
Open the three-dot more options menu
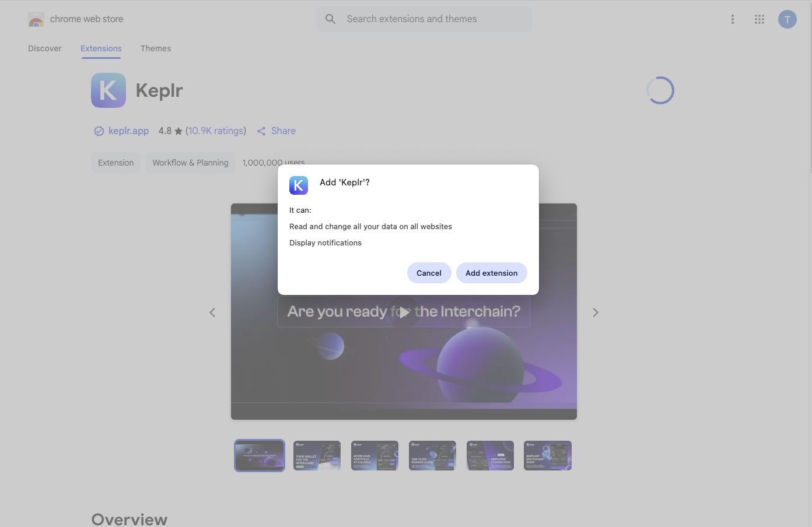click(x=733, y=19)
